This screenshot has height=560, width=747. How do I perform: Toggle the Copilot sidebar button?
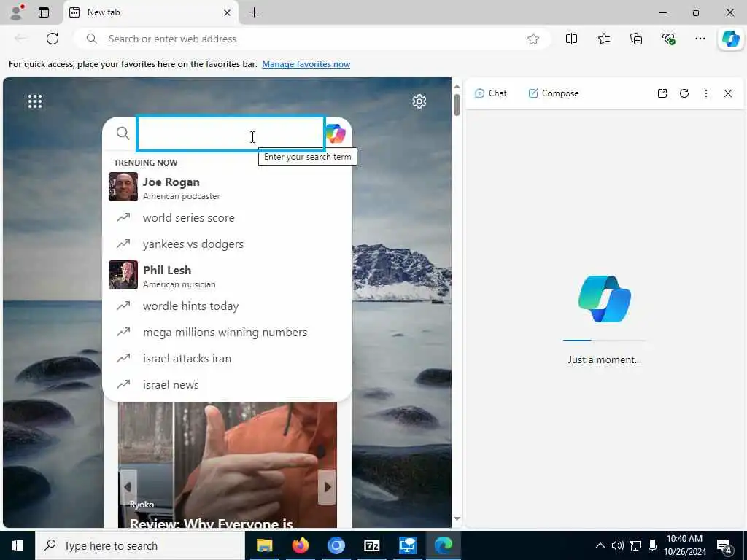(731, 39)
